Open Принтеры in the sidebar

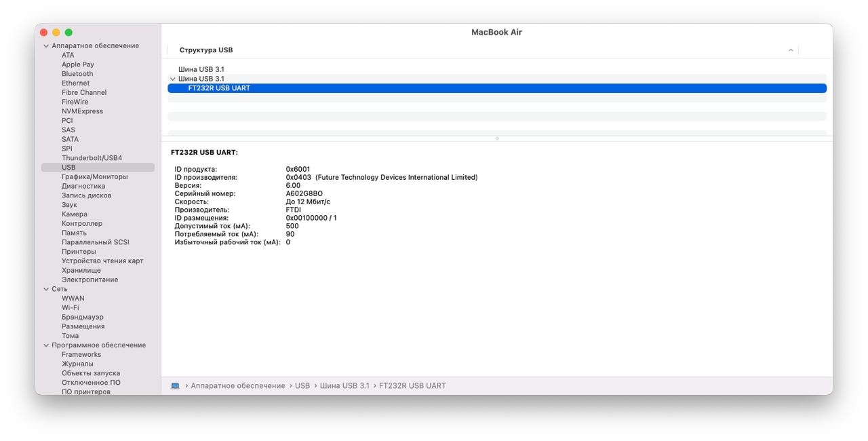tap(79, 252)
